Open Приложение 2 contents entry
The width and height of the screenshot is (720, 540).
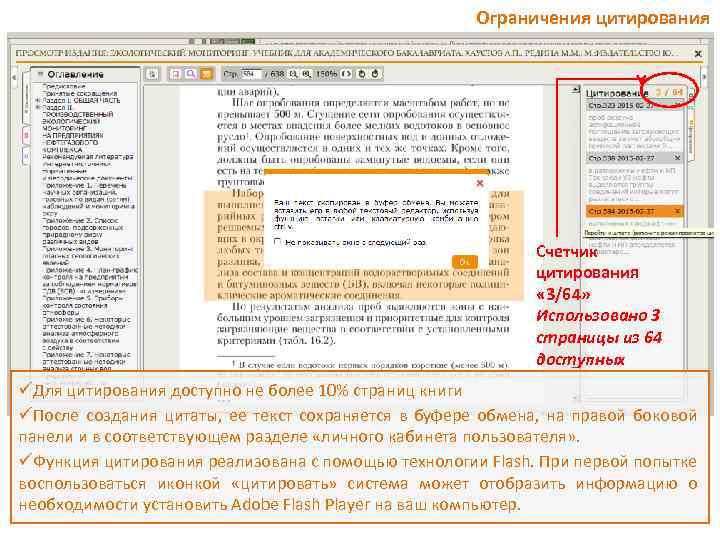[x=84, y=231]
